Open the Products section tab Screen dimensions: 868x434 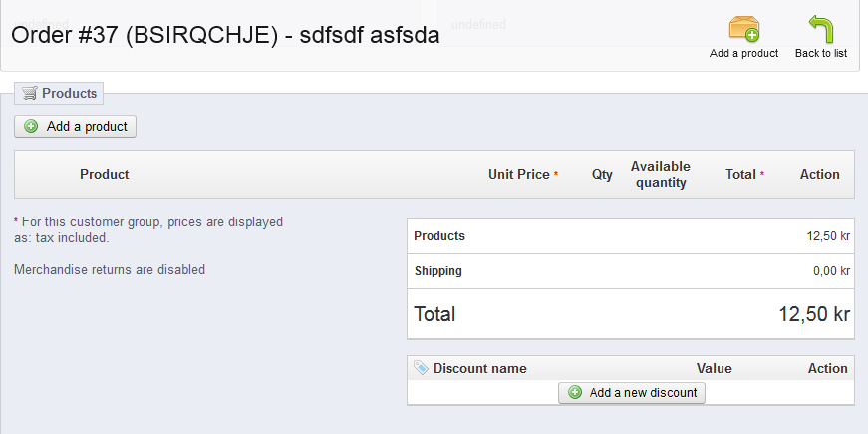(60, 93)
